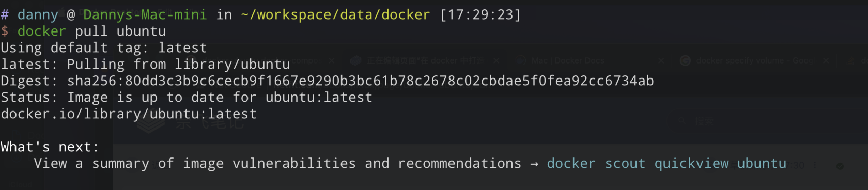Click the [17:29:23] timestamp
Screen dimensions: 868x190
[480, 14]
